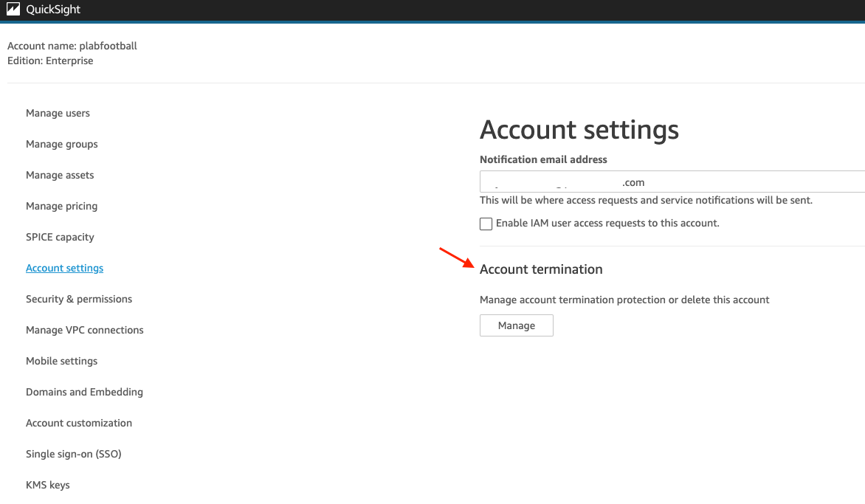
Task: Open Security & permissions
Action: (79, 299)
